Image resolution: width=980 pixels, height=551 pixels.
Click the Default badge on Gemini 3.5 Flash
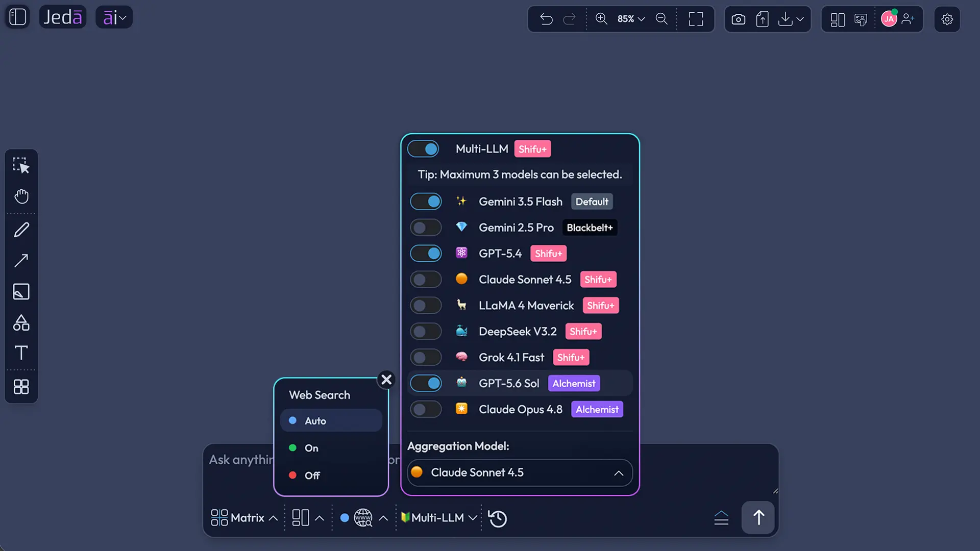click(592, 202)
